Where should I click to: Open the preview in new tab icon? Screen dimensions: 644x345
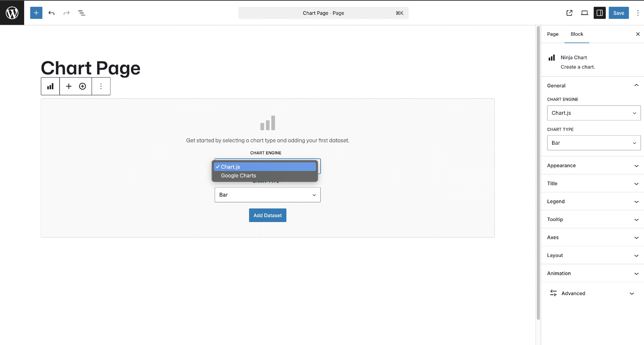click(569, 13)
